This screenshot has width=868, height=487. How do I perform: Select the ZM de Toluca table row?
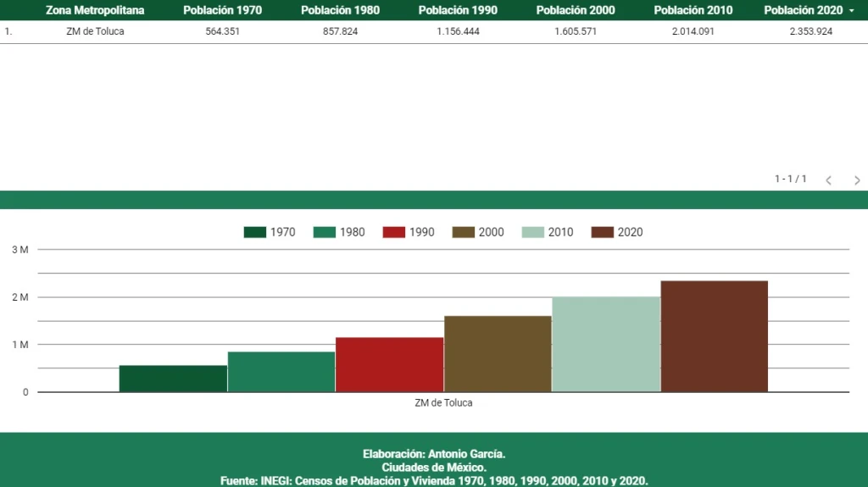tap(95, 31)
